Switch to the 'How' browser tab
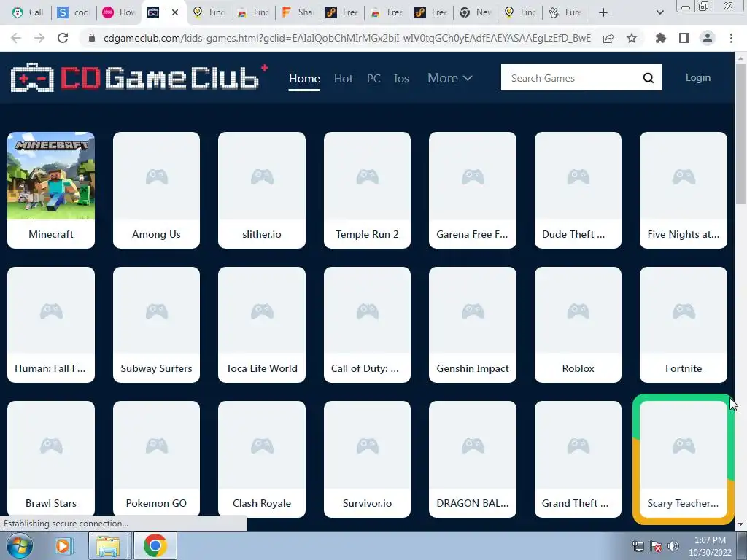Image resolution: width=747 pixels, height=560 pixels. 119,12
